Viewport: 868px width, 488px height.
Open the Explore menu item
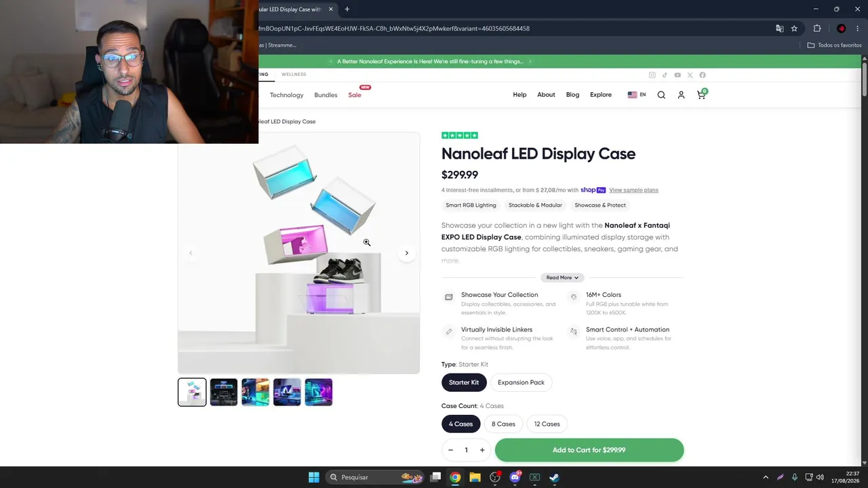click(601, 95)
